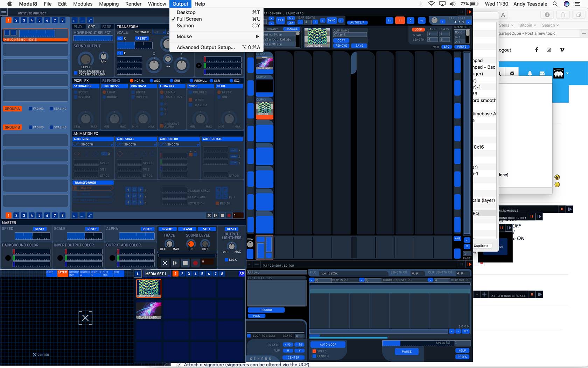Click the TAP tempo button
588x368 pixels.
tap(281, 20)
